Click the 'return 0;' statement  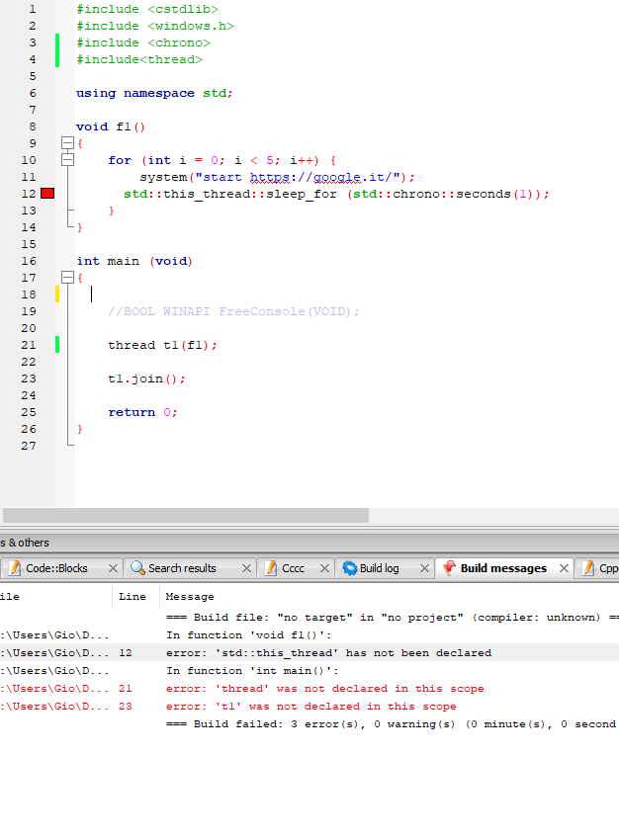[142, 412]
